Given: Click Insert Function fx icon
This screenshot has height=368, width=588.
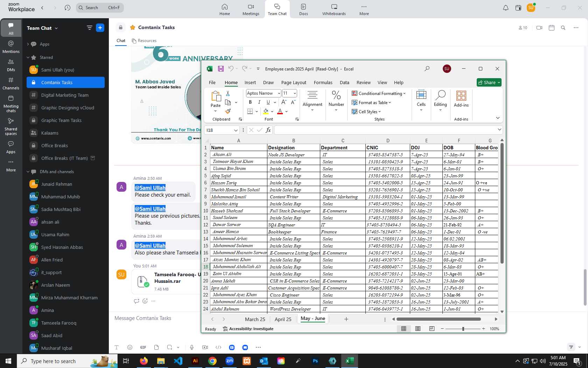Looking at the screenshot, I should click(x=268, y=130).
